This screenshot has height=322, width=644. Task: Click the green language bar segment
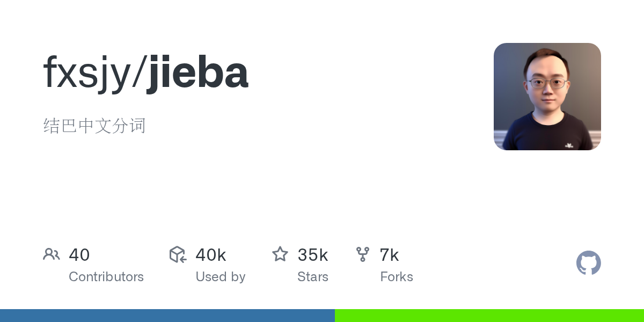click(x=489, y=316)
